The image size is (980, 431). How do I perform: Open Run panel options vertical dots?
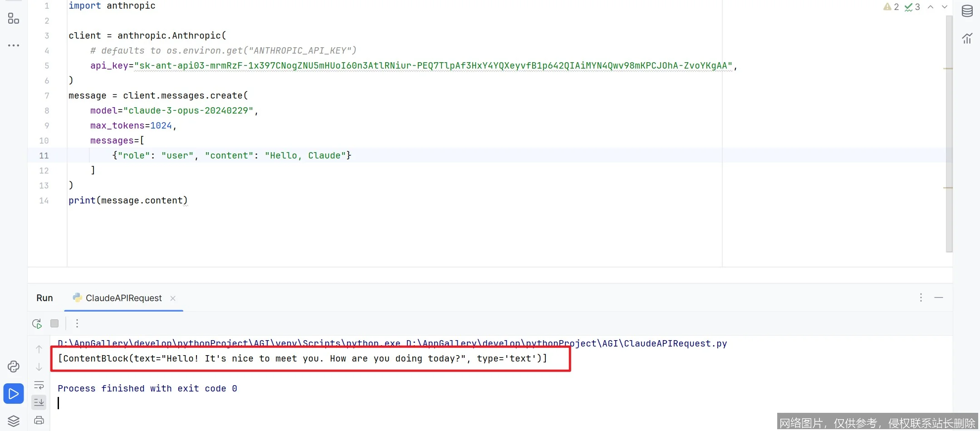(x=921, y=297)
